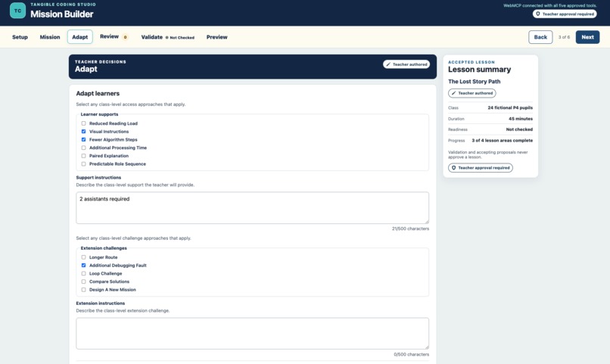Click the 0/500 characters counter
Viewport: 610px width, 364px height.
tap(411, 354)
